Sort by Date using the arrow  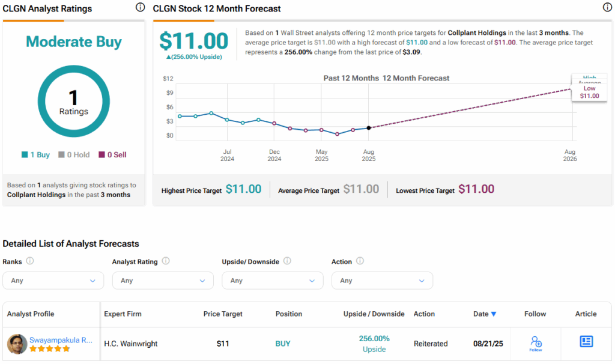(494, 314)
